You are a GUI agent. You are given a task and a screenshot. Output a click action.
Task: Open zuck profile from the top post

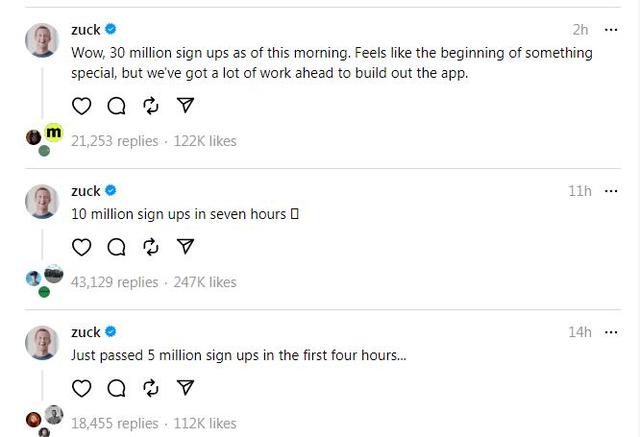pos(86,30)
